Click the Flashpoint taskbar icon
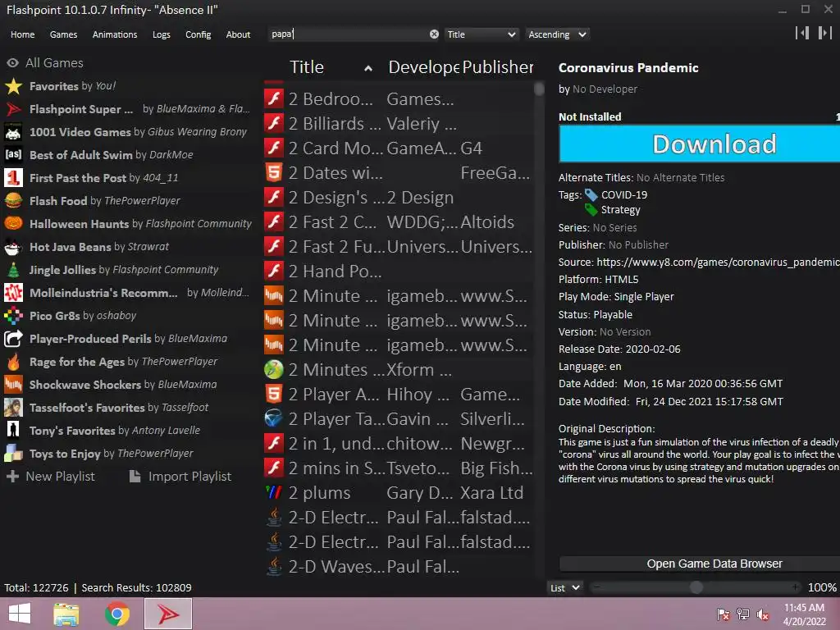Viewport: 840px width, 630px height. pos(167,614)
